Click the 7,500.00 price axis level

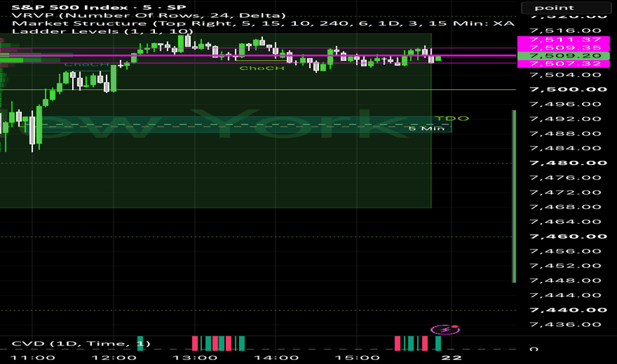(568, 89)
